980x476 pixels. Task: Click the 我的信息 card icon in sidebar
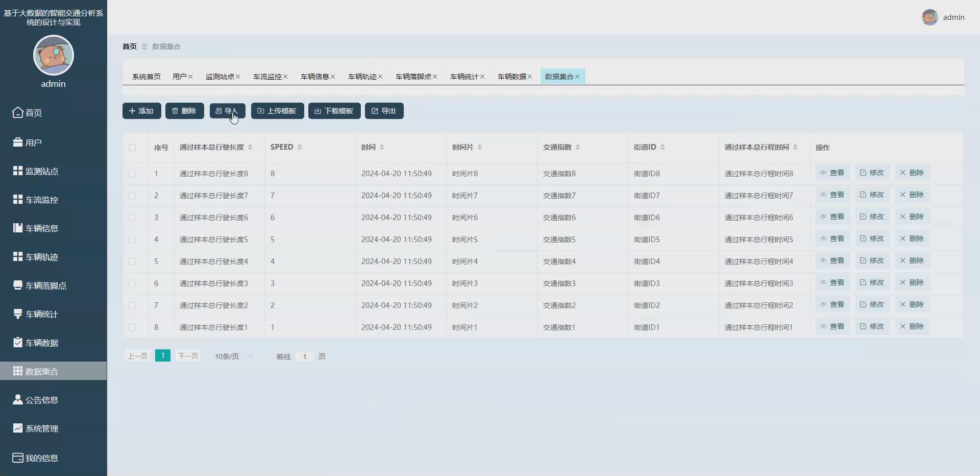(18, 458)
